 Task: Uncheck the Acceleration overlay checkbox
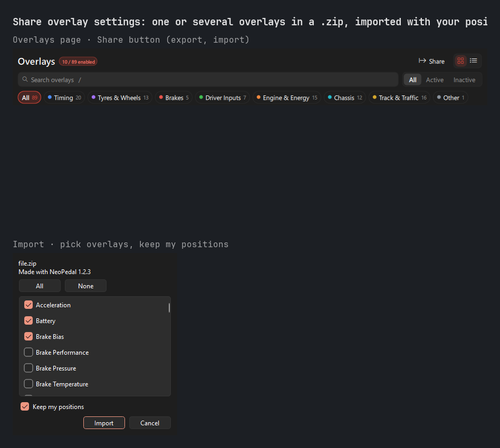28,305
